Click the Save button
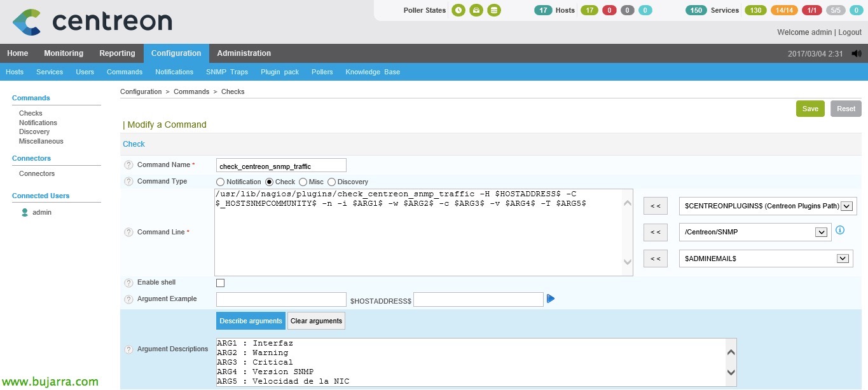This screenshot has width=868, height=390. tap(810, 109)
